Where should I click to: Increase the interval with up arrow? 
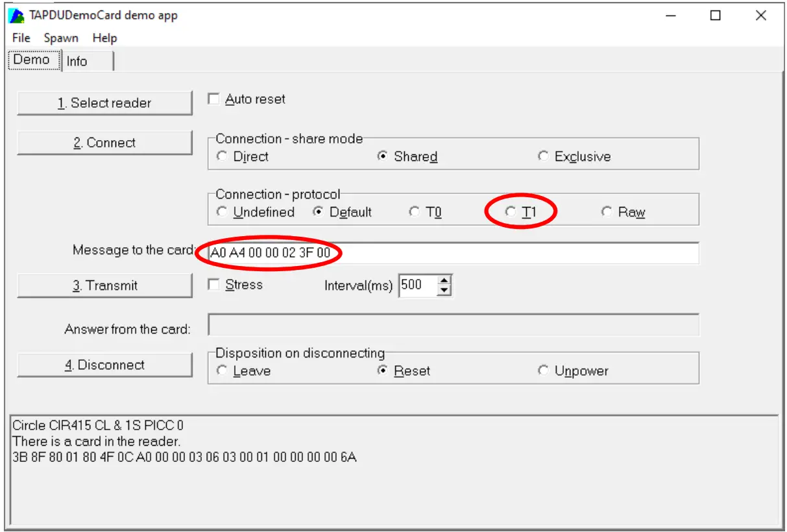click(x=444, y=280)
